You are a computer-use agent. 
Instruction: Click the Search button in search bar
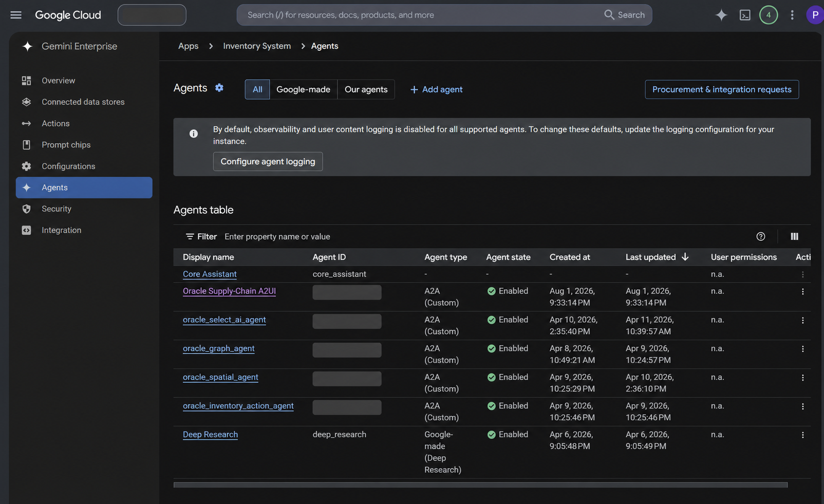(x=624, y=15)
